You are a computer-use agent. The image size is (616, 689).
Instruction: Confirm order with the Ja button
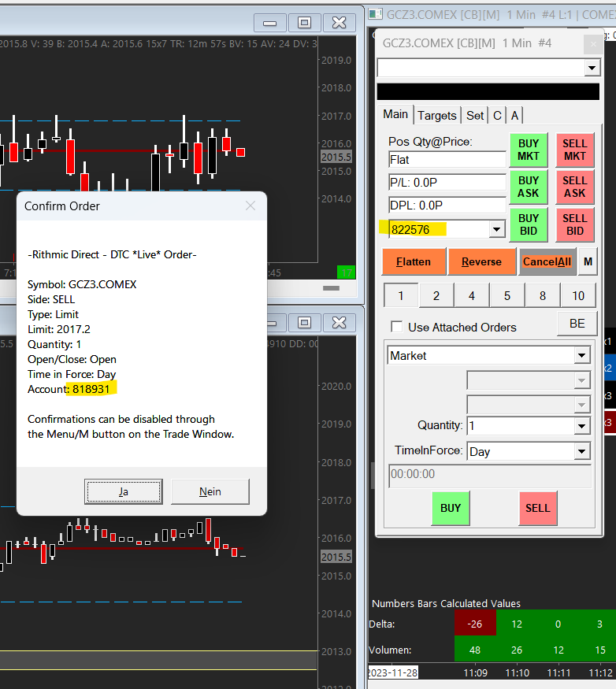(x=123, y=491)
